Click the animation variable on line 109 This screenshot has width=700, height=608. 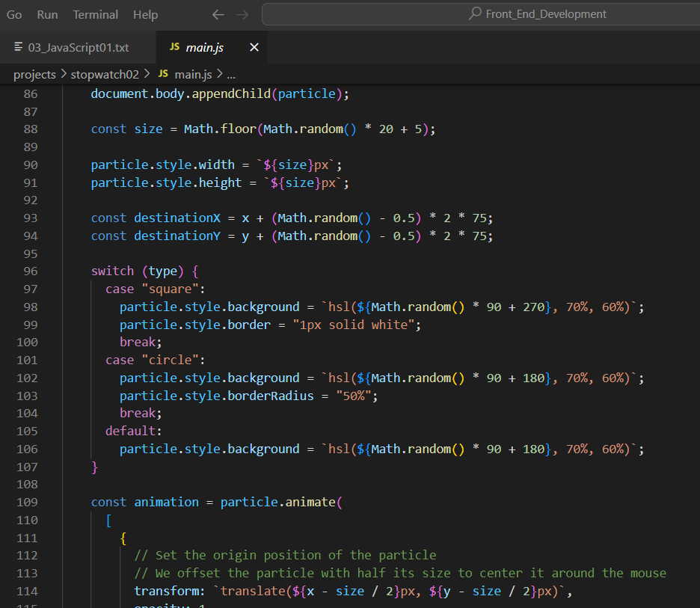tap(167, 503)
